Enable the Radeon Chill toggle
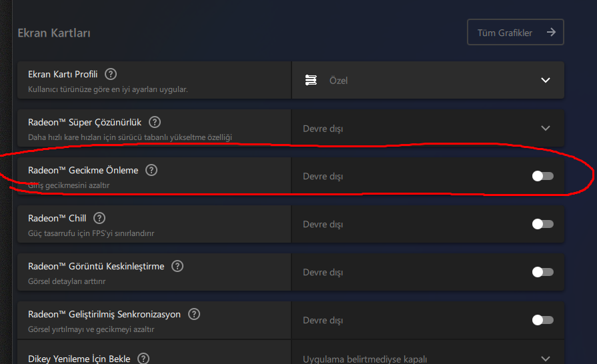The height and width of the screenshot is (364, 597). [x=542, y=223]
